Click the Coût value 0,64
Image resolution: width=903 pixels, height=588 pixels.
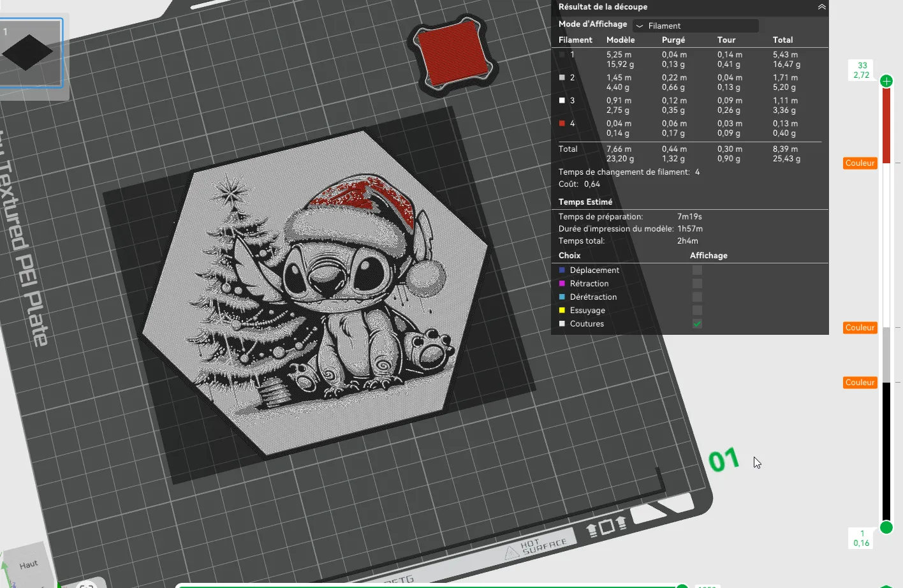(592, 184)
